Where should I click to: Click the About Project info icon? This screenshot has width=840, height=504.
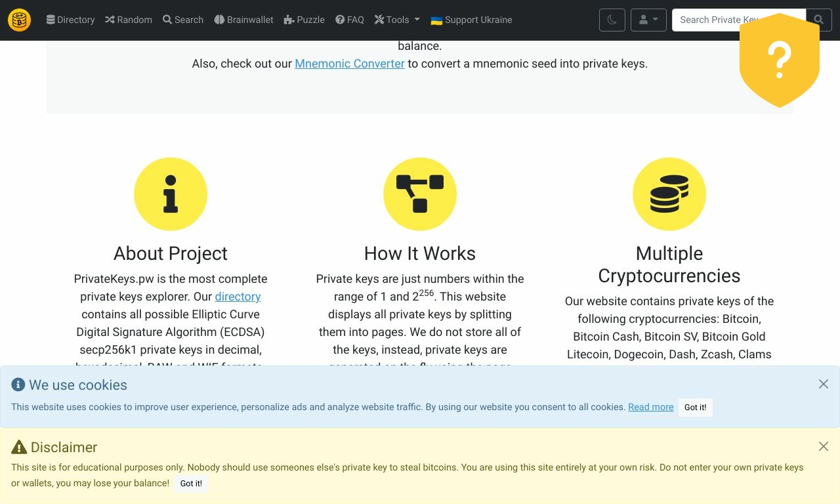click(171, 194)
